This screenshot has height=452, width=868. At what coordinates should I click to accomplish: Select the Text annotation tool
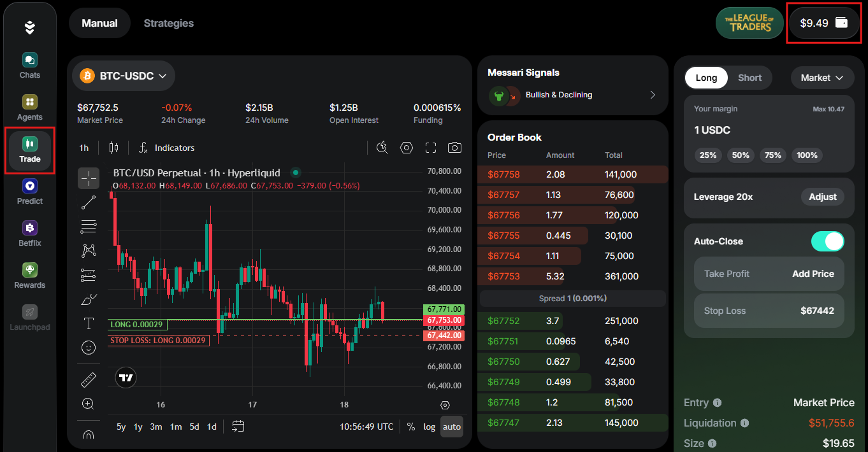pos(89,323)
